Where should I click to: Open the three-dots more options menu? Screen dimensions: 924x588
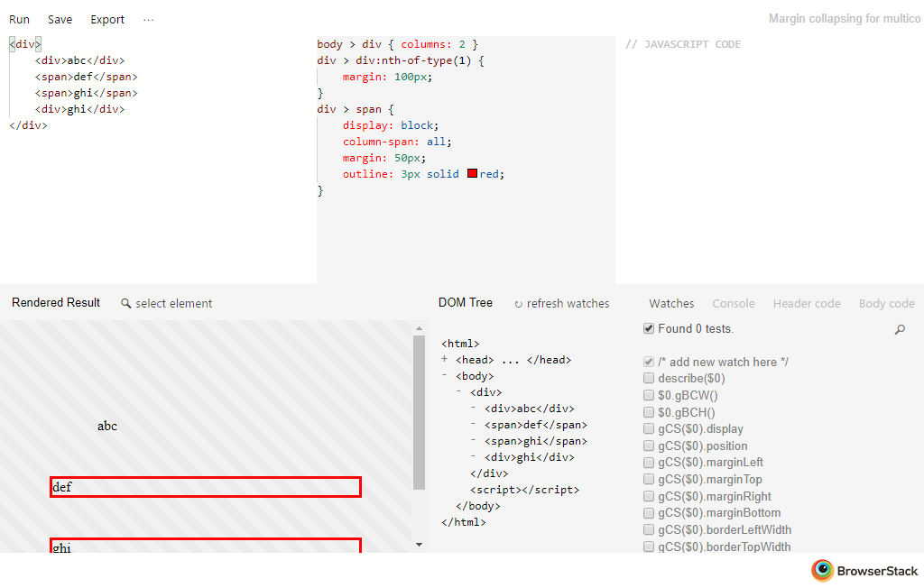149,19
